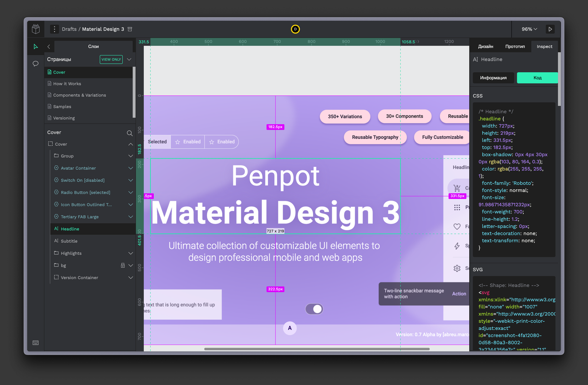Click the Switch On component icon
The image size is (588, 385).
[x=56, y=180]
